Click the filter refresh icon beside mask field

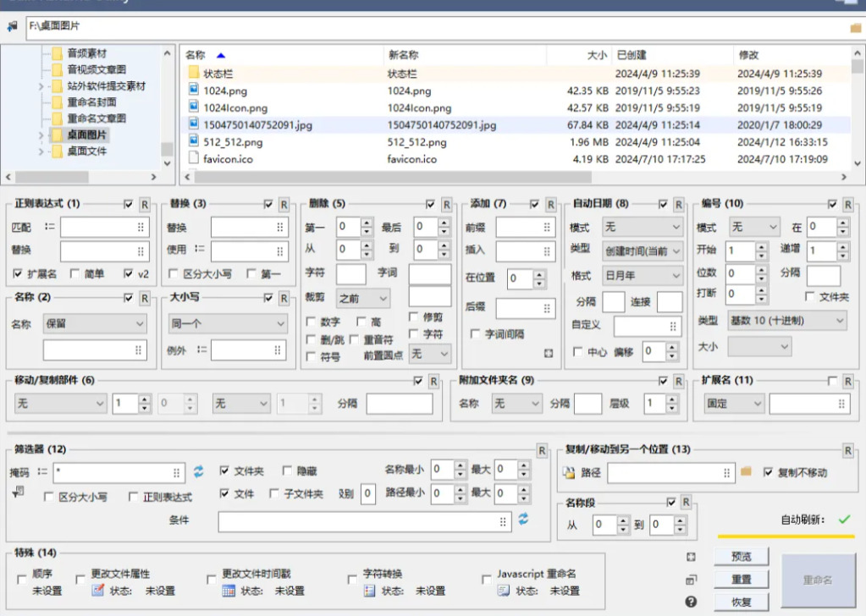[198, 471]
